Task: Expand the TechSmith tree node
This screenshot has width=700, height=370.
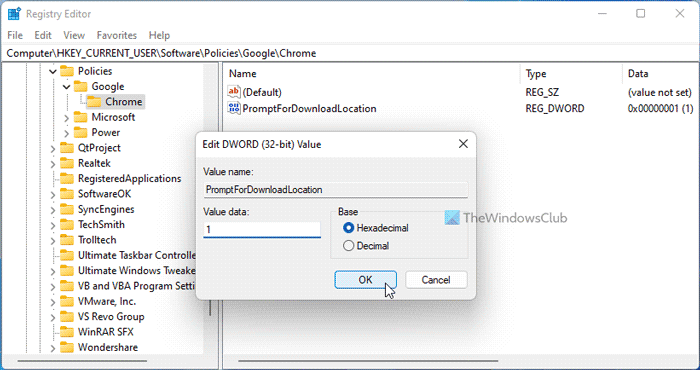Action: pos(53,225)
